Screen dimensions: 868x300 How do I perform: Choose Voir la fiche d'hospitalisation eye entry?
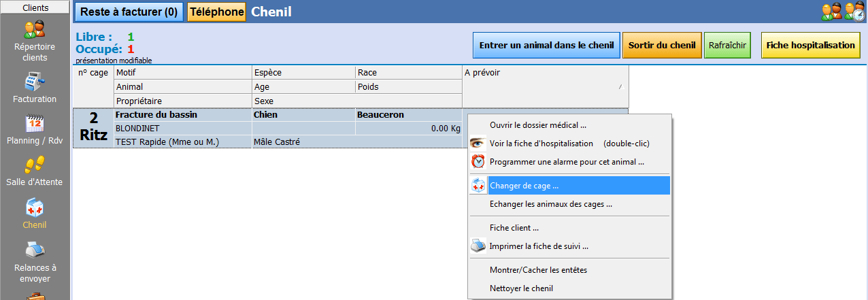click(x=569, y=144)
